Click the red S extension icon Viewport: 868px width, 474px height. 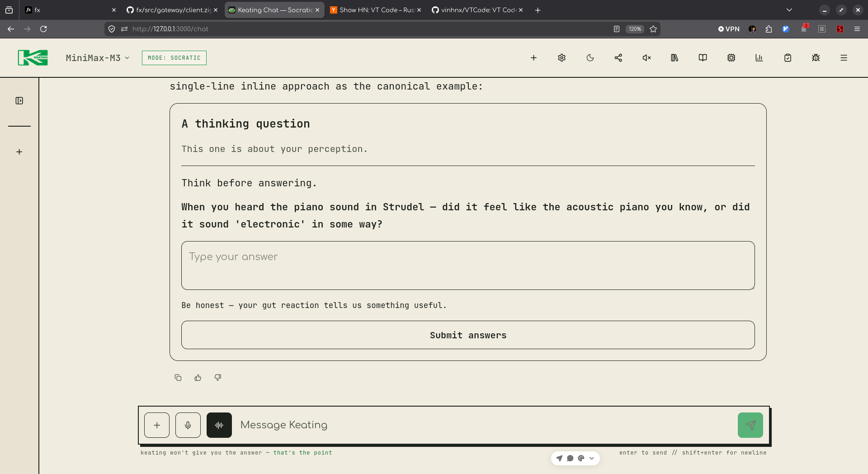(x=840, y=29)
